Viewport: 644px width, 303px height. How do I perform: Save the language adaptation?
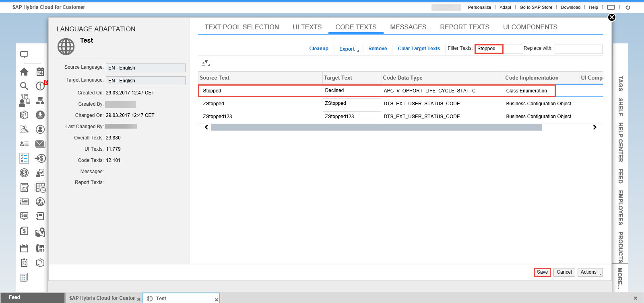(542, 272)
